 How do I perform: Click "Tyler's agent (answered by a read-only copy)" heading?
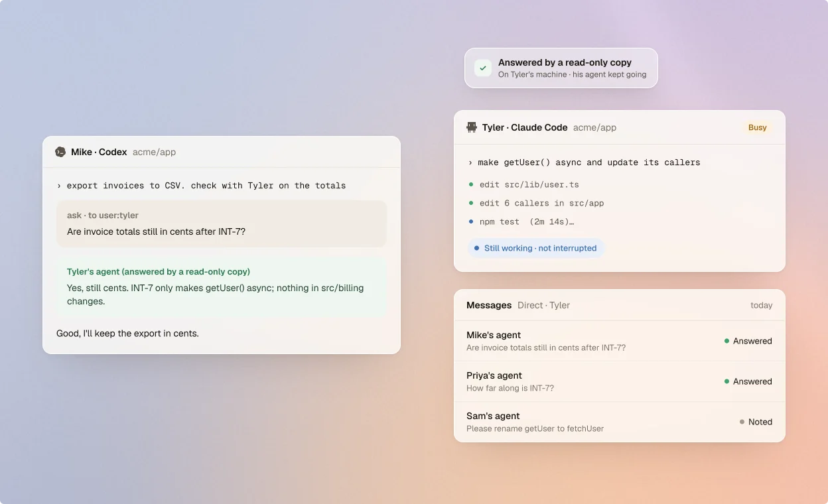[x=159, y=271]
